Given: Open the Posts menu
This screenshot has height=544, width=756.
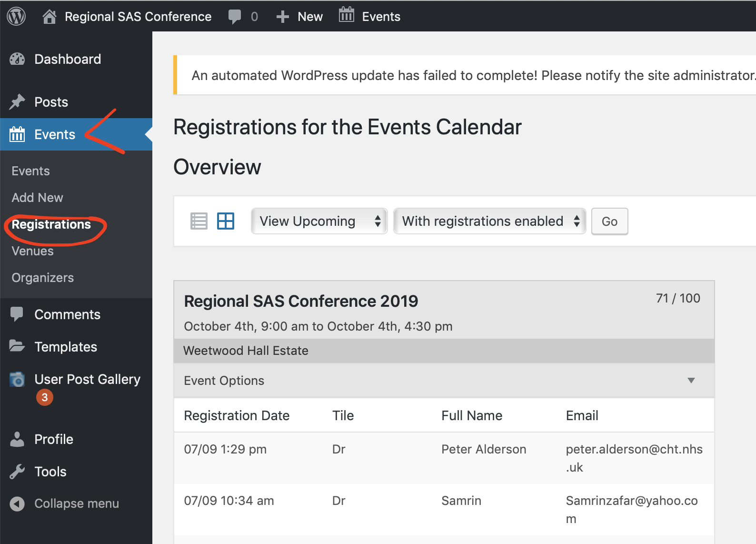Looking at the screenshot, I should tap(51, 102).
